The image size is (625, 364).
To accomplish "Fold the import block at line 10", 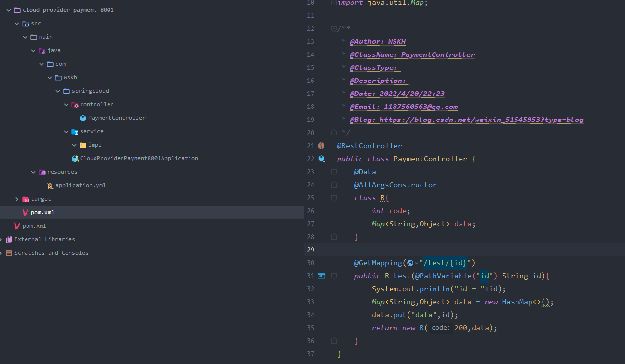I will click(334, 3).
